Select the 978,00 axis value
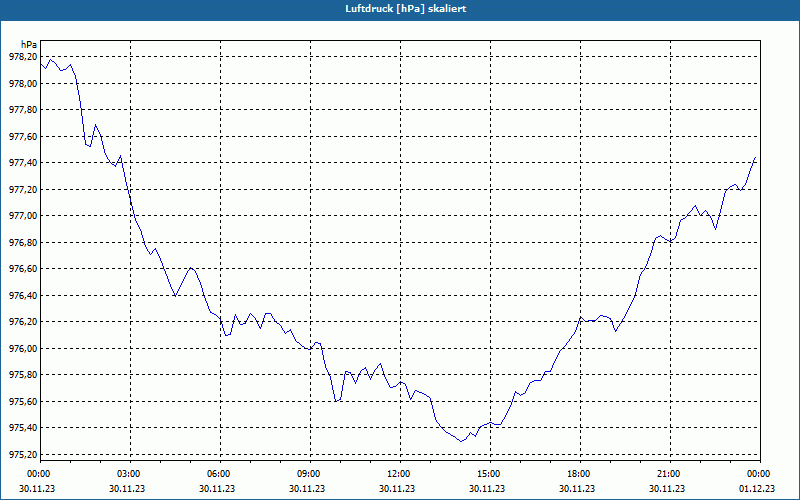The width and height of the screenshot is (800, 500). pyautogui.click(x=23, y=83)
